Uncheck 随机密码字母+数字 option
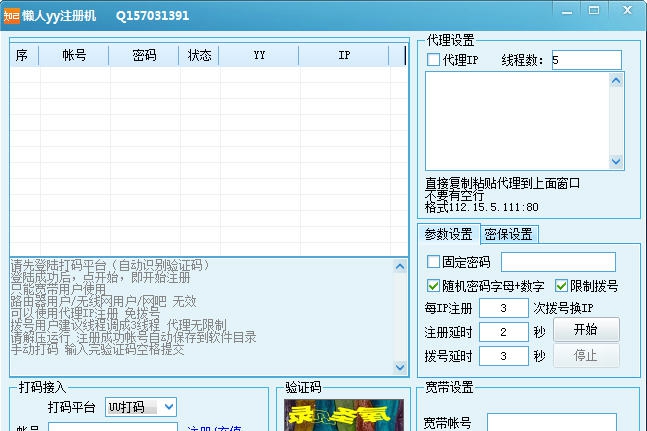 click(x=433, y=285)
